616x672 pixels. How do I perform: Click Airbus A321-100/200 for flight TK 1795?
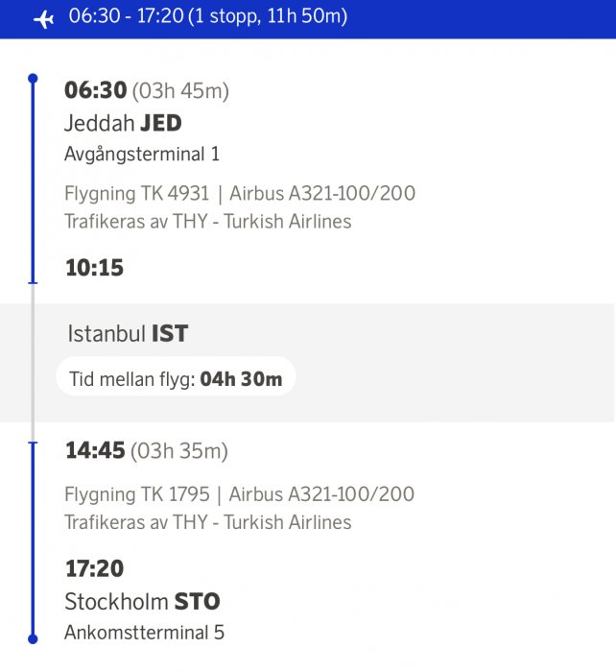coord(322,495)
